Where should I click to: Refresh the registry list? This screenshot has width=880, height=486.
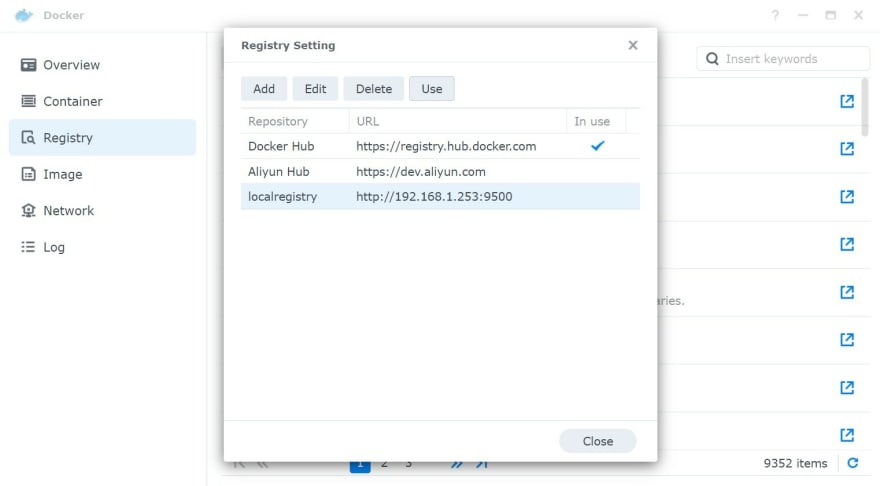click(x=853, y=463)
